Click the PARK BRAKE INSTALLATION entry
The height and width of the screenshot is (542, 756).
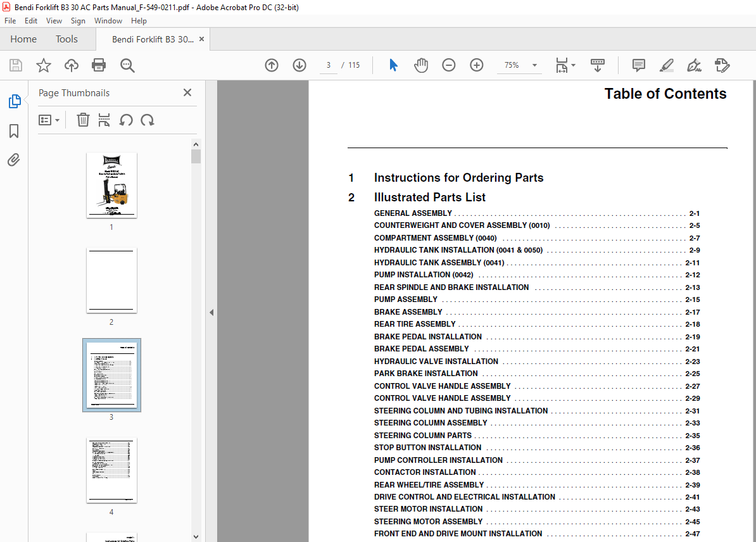pyautogui.click(x=537, y=373)
